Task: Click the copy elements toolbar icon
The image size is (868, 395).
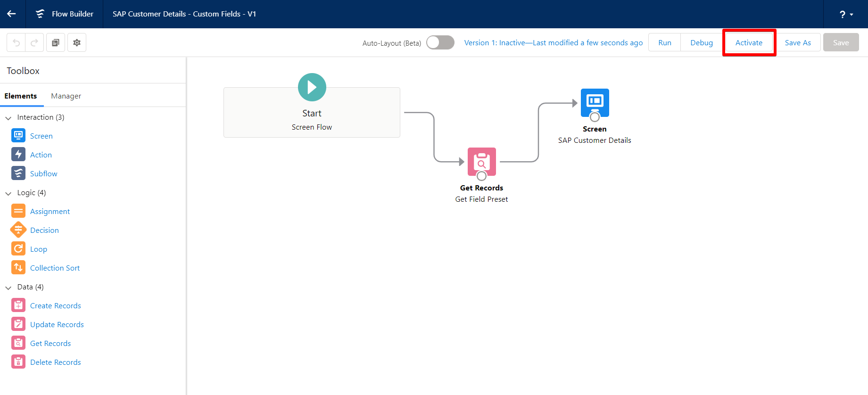Action: click(x=56, y=42)
